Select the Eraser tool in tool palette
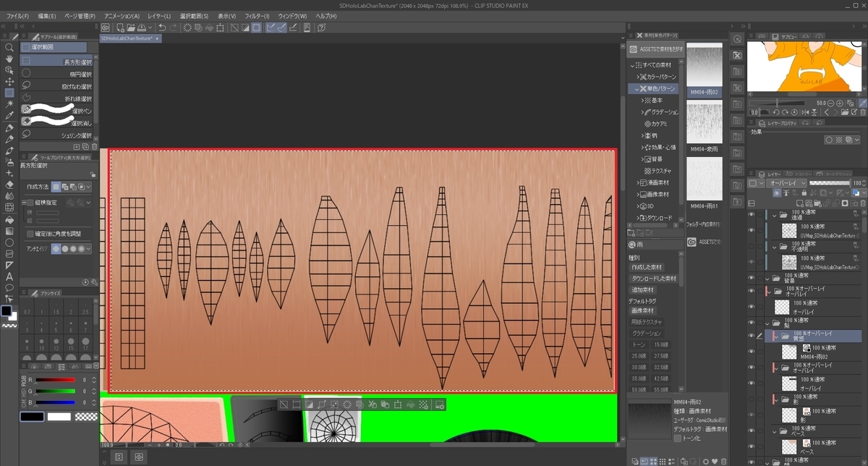 coord(9,185)
